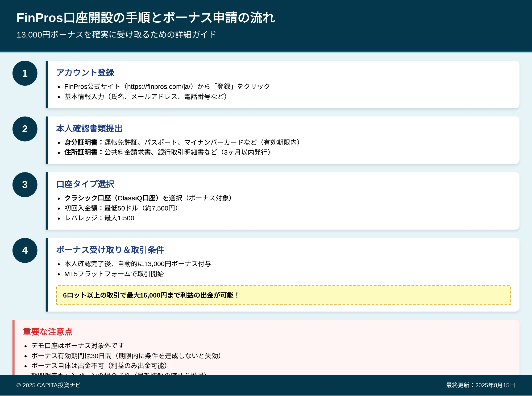Click '本人確認完了後、自動的に13,000円ボーナス付与'
This screenshot has width=532, height=396.
pyautogui.click(x=138, y=264)
